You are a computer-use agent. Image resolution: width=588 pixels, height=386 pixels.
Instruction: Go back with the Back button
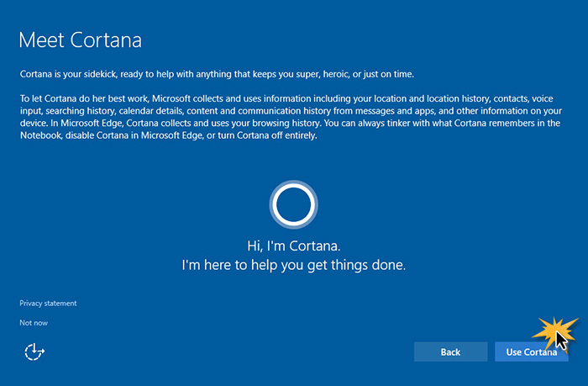pos(451,352)
